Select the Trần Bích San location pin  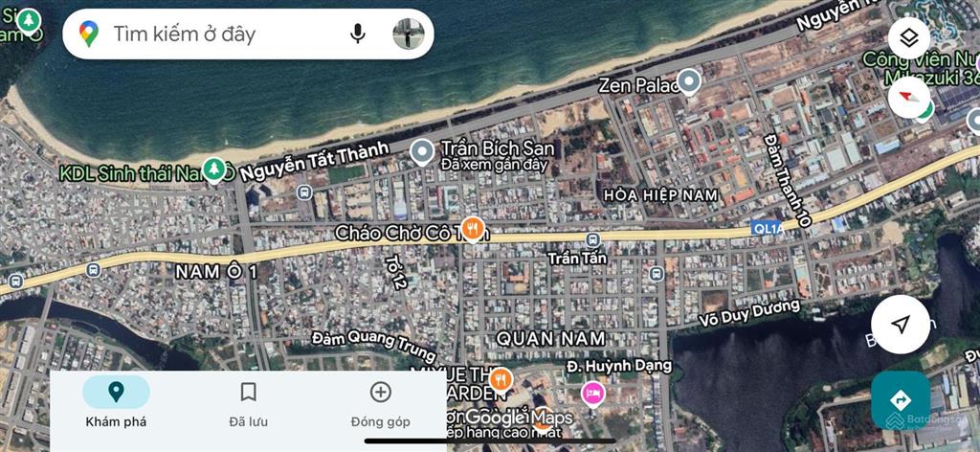[x=422, y=152]
